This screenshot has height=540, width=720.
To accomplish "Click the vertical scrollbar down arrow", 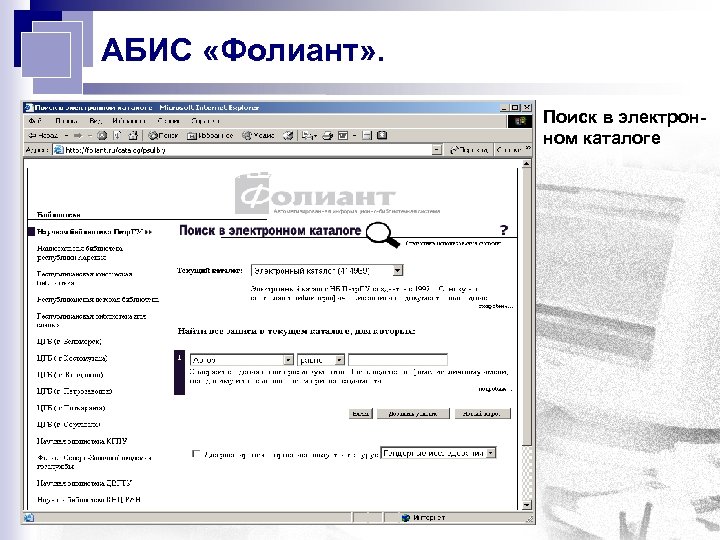I will (x=527, y=505).
